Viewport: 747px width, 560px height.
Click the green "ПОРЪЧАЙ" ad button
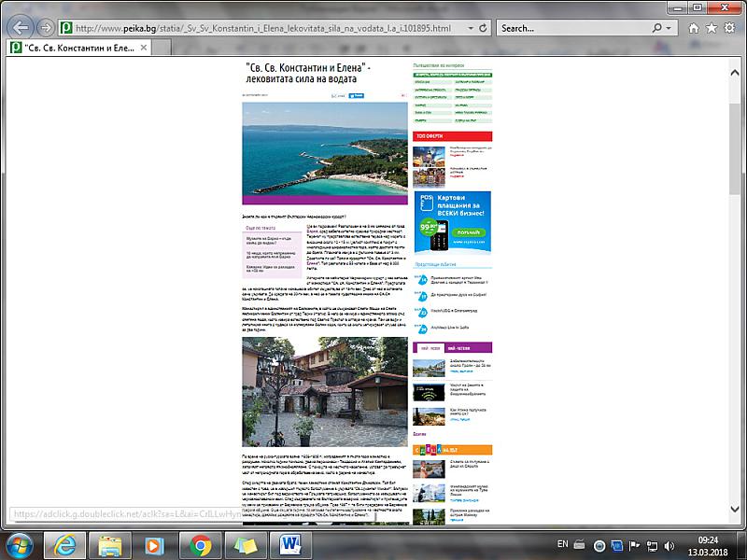click(469, 232)
